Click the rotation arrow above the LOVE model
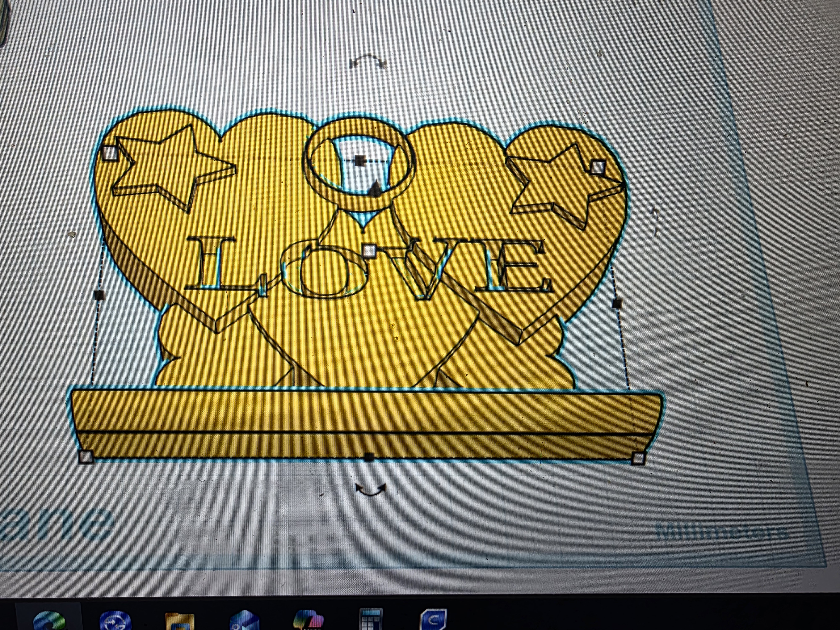This screenshot has width=840, height=630. tap(367, 62)
